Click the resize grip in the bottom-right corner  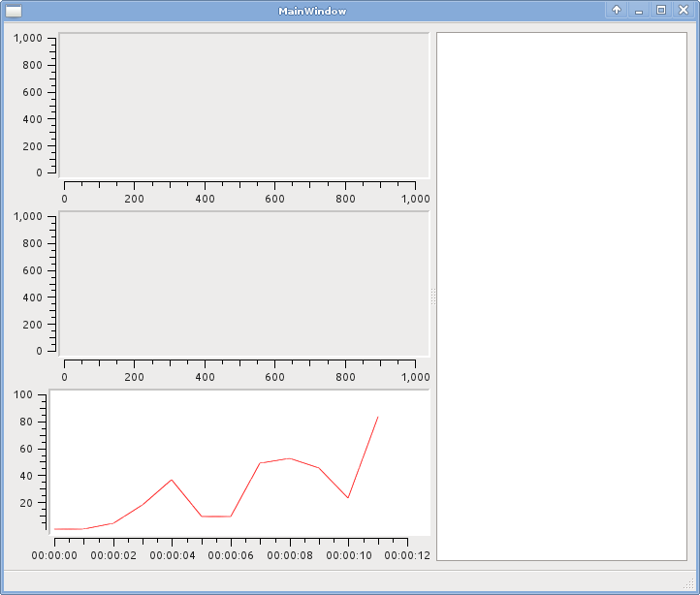[689, 584]
